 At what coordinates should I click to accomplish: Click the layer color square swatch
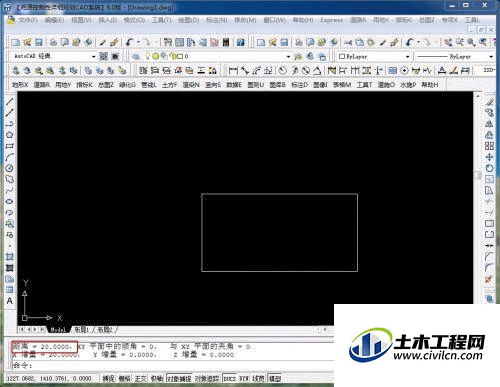[x=180, y=56]
